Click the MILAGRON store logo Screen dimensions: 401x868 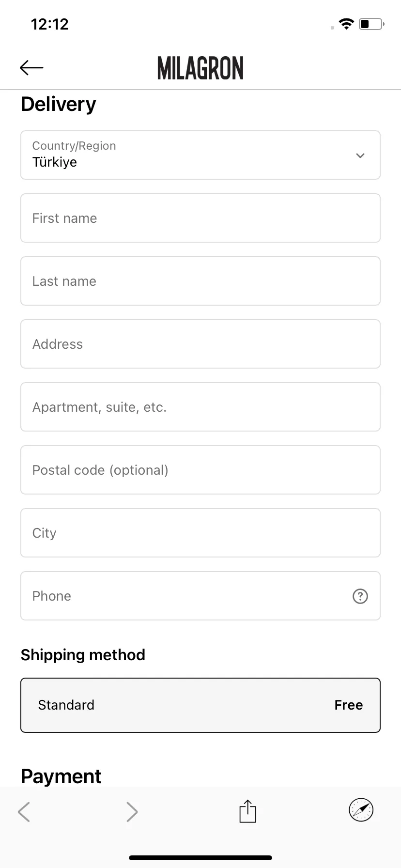pyautogui.click(x=200, y=68)
